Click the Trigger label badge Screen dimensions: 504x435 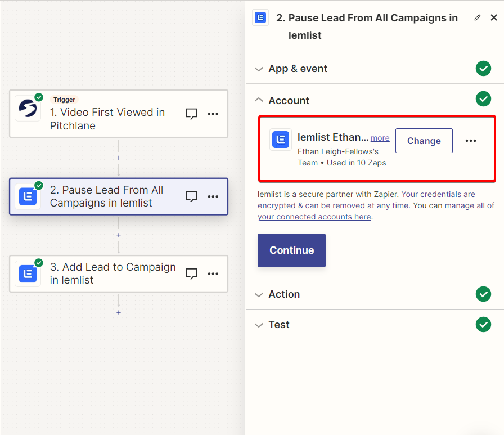tap(64, 100)
